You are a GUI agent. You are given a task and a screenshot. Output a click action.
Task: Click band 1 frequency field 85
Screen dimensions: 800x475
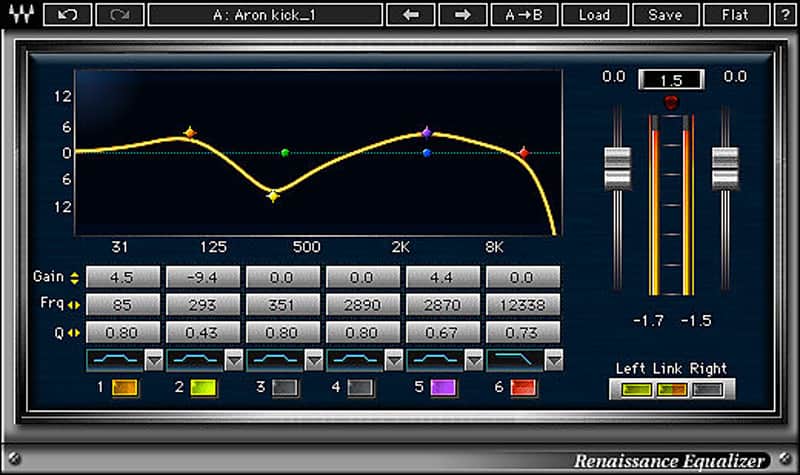pyautogui.click(x=122, y=305)
